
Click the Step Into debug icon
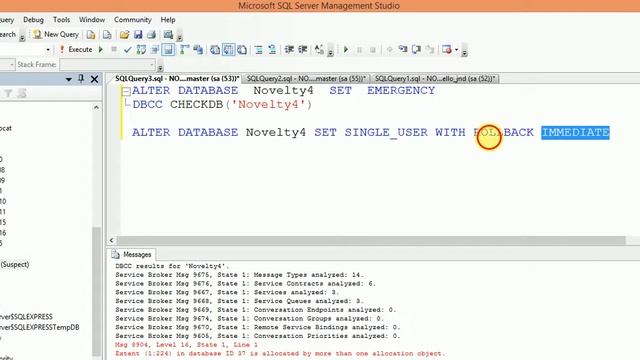[x=403, y=50]
